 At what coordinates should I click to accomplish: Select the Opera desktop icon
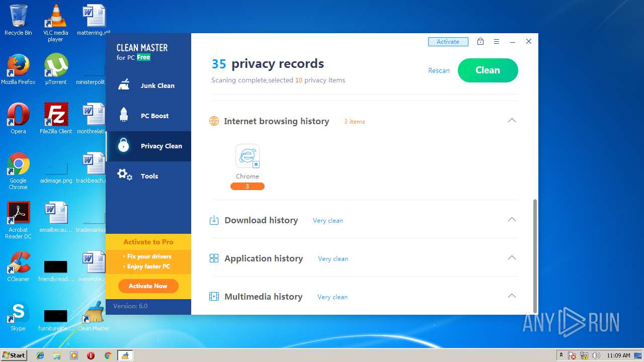(x=18, y=119)
